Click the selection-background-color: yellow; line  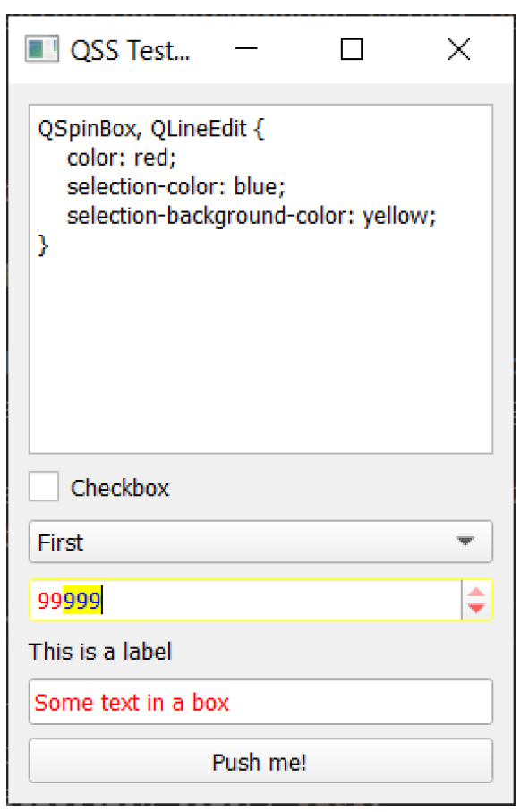252,216
